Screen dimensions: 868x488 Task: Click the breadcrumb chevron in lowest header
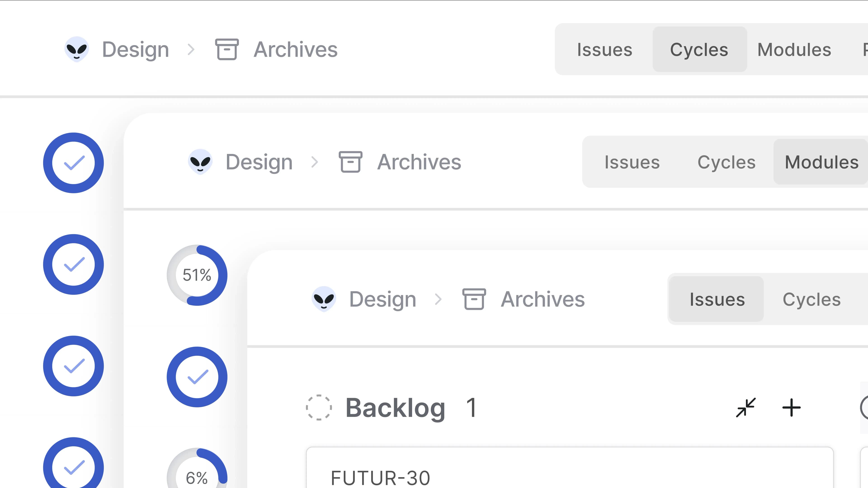pos(438,299)
